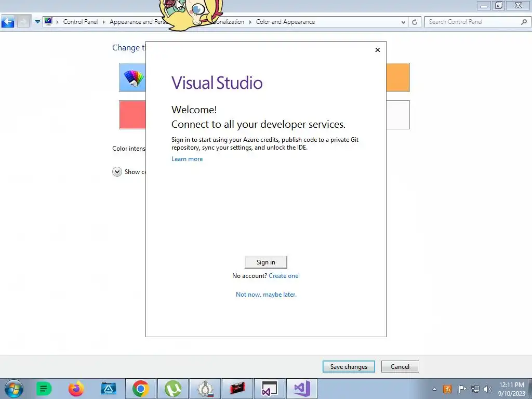Expand Show color mixer chevron
The image size is (532, 399).
click(x=117, y=171)
